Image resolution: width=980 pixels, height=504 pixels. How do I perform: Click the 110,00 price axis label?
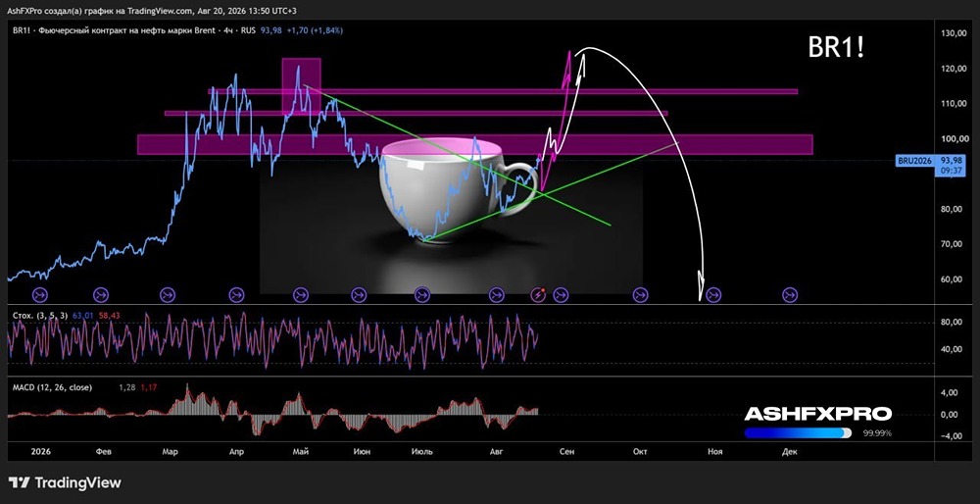pyautogui.click(x=955, y=103)
